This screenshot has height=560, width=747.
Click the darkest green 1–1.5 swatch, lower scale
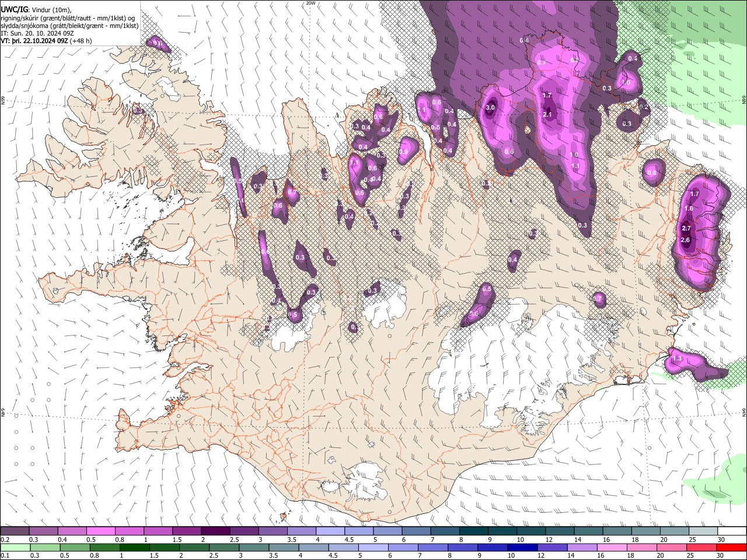tap(134, 548)
